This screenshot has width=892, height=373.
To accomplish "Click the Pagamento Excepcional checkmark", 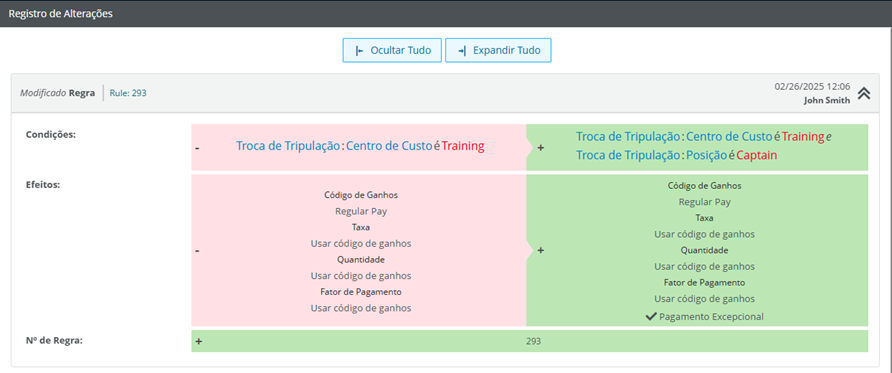I will click(651, 316).
